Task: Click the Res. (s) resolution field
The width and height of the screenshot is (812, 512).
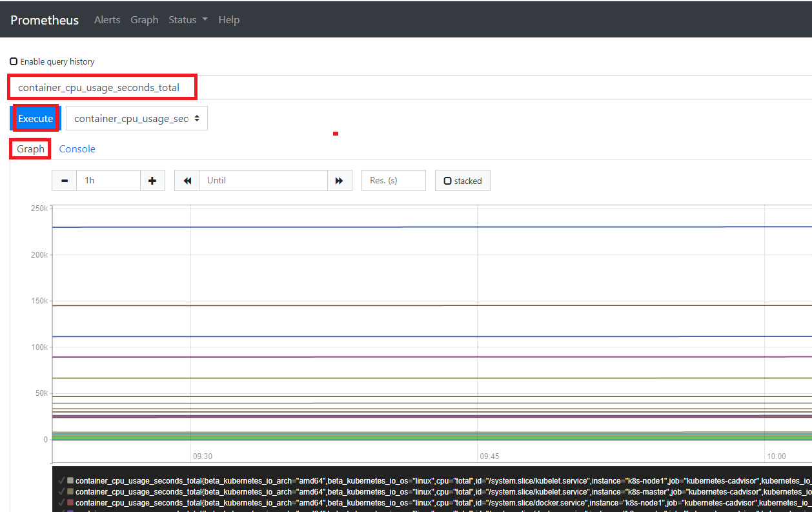Action: point(394,181)
